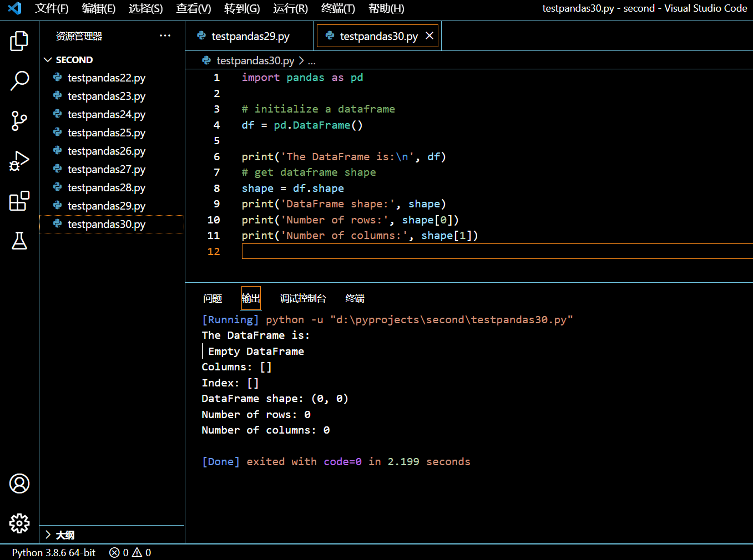Open the 查看(V) menu
The image size is (753, 560).
[193, 8]
